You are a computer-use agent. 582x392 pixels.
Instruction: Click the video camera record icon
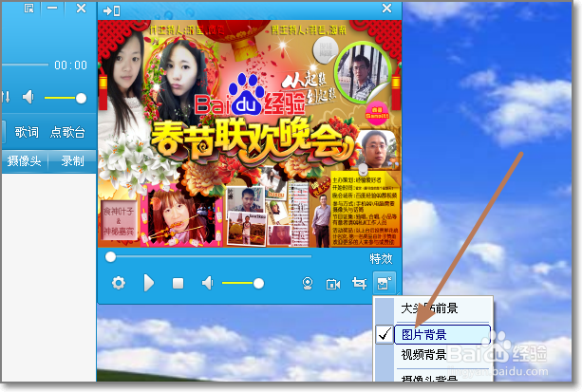click(333, 285)
